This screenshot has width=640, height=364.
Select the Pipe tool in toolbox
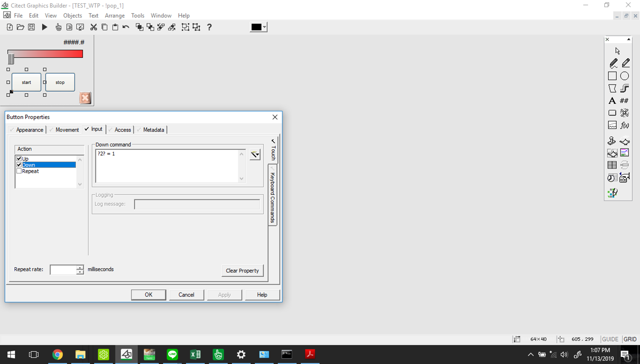(x=625, y=88)
